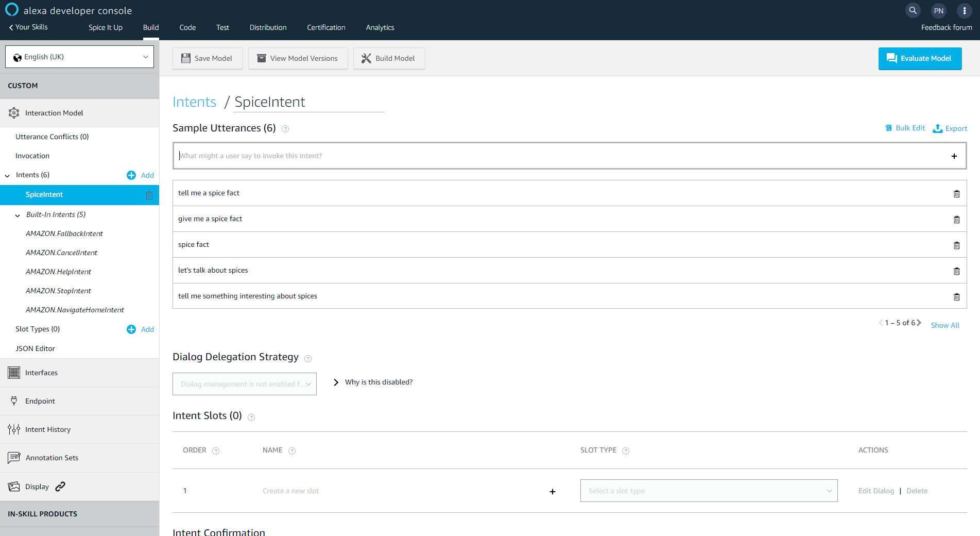980x536 pixels.
Task: Click the Evaluate Model button
Action: click(920, 58)
